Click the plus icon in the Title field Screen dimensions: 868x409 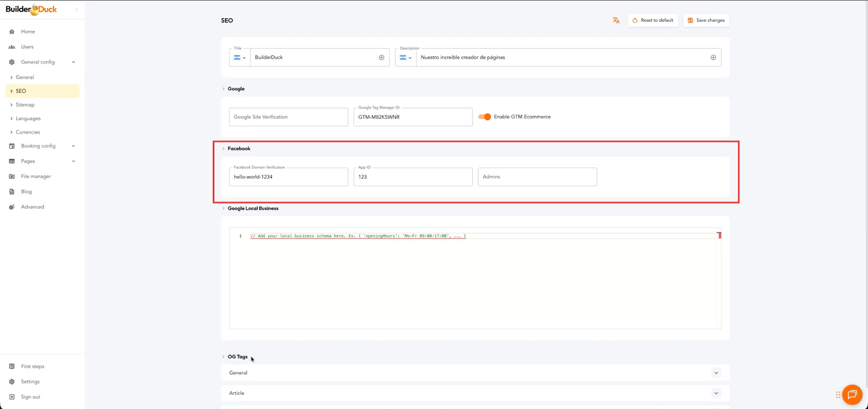(x=381, y=57)
